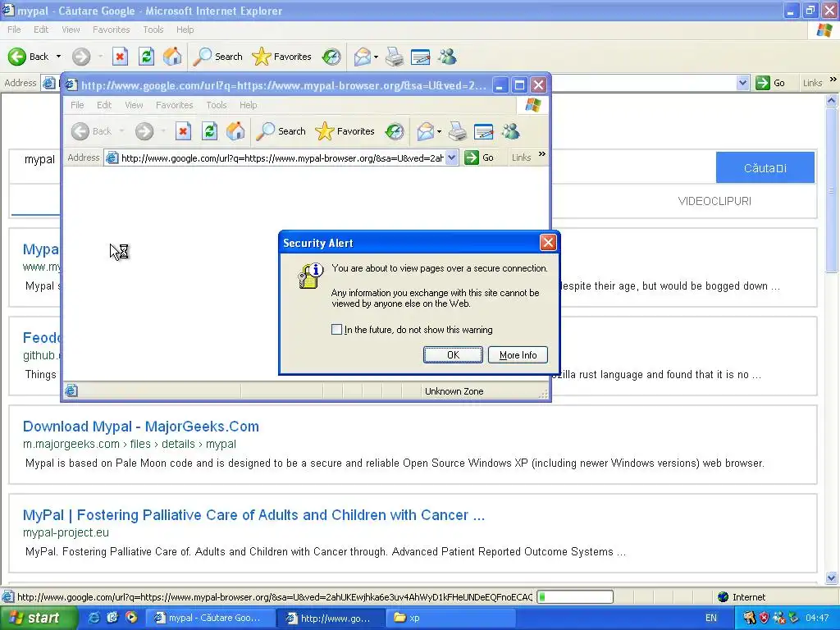840x630 pixels.
Task: Click scroll down arrow of main page scrollbar
Action: (832, 577)
